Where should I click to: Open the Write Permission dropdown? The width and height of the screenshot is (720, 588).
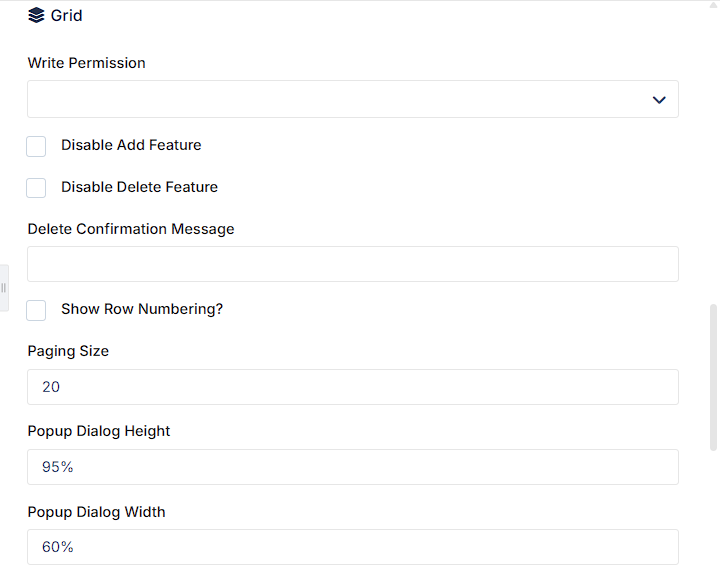click(x=353, y=99)
